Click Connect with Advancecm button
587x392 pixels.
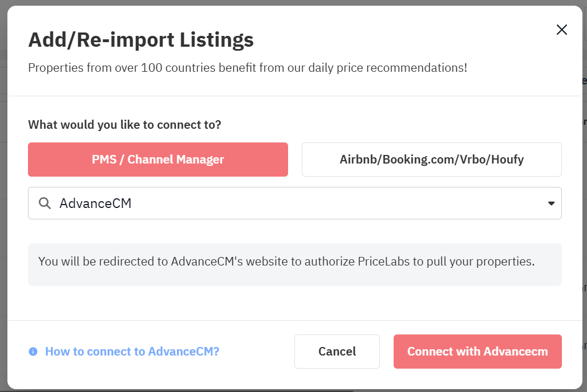click(x=477, y=352)
